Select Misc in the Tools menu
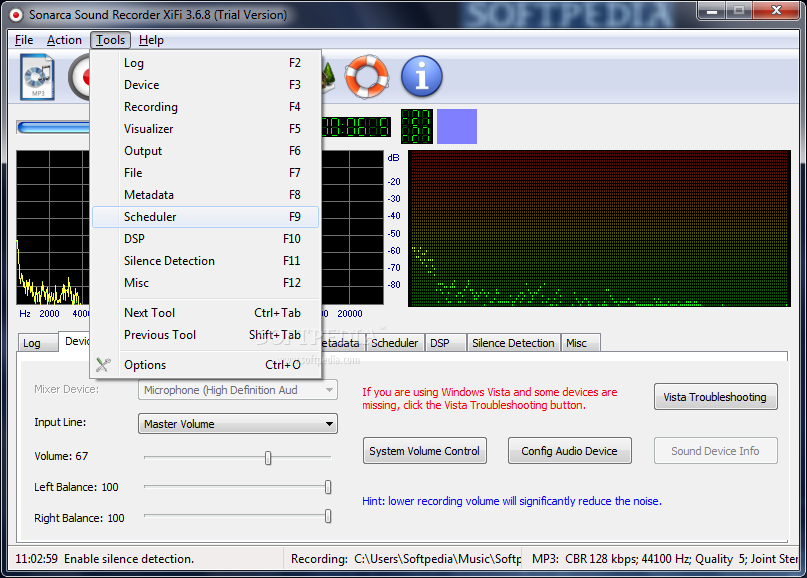Image resolution: width=807 pixels, height=578 pixels. pyautogui.click(x=205, y=283)
